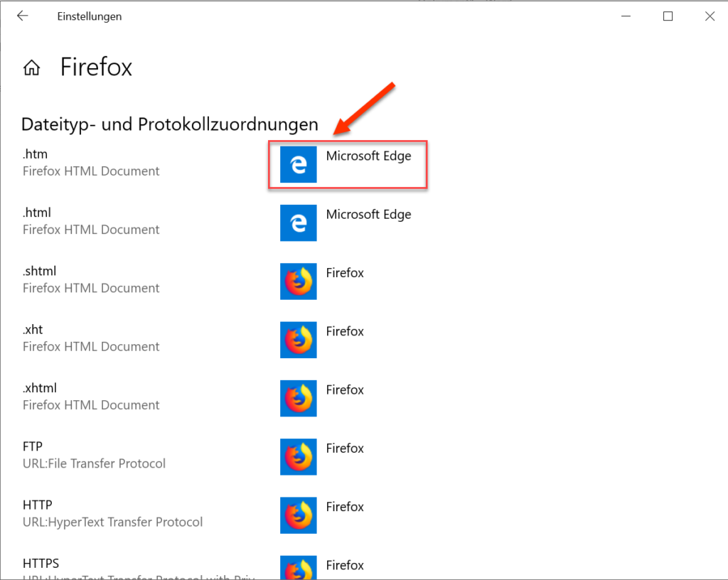The width and height of the screenshot is (728, 580).
Task: Click 'Firefox HTML Document' under .shtml
Action: [91, 288]
